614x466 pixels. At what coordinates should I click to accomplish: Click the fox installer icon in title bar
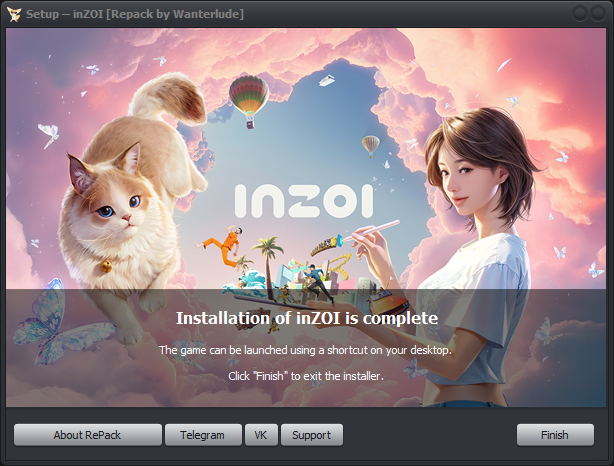click(14, 14)
